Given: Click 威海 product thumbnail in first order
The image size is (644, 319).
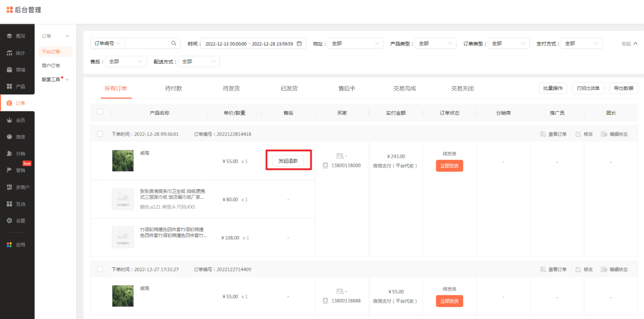Looking at the screenshot, I should (123, 161).
